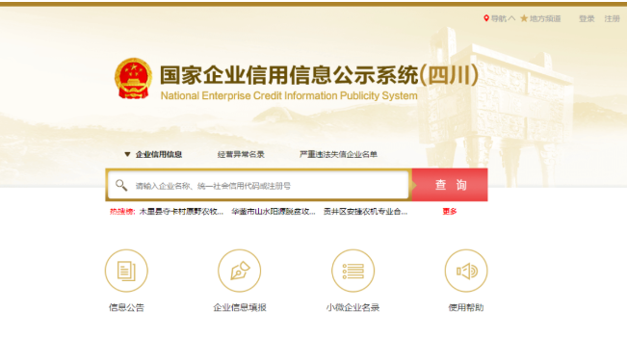
Task: Click the 热搜榜 hot search label
Action: click(122, 212)
